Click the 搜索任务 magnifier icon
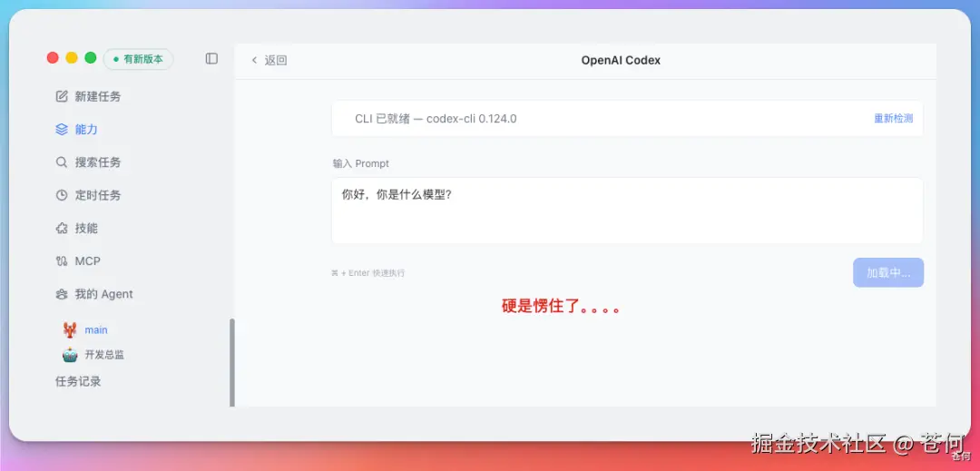This screenshot has width=980, height=471. (x=62, y=162)
